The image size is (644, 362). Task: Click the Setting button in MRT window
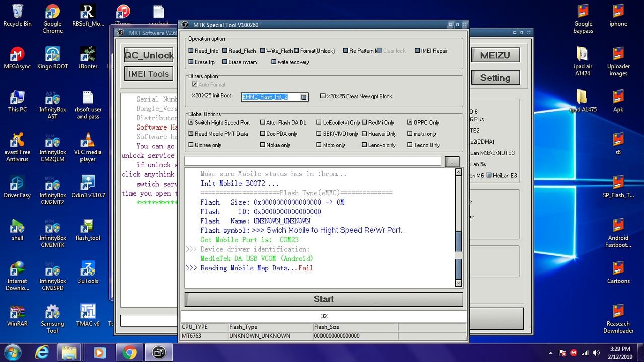click(x=495, y=78)
